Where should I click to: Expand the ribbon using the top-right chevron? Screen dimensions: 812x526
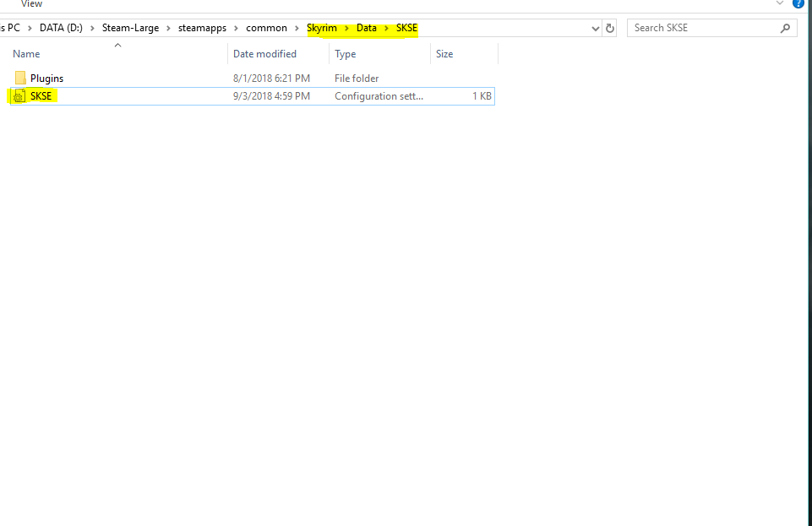pos(779,3)
